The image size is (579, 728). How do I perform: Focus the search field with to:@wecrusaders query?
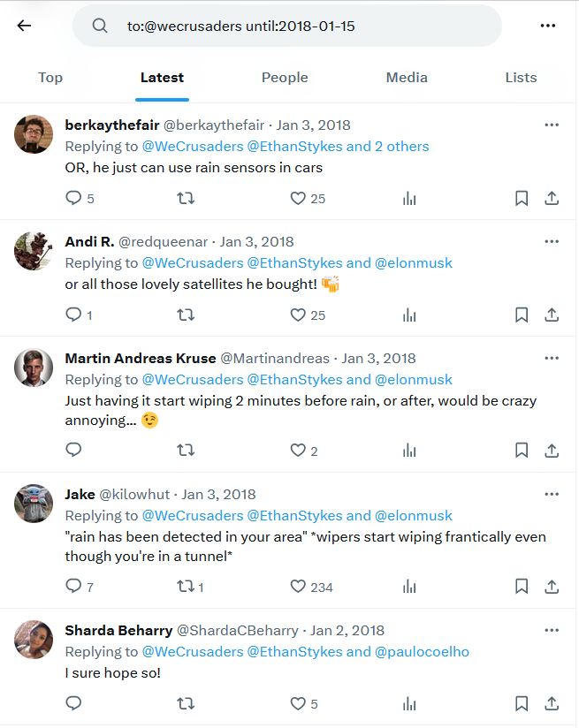[287, 26]
